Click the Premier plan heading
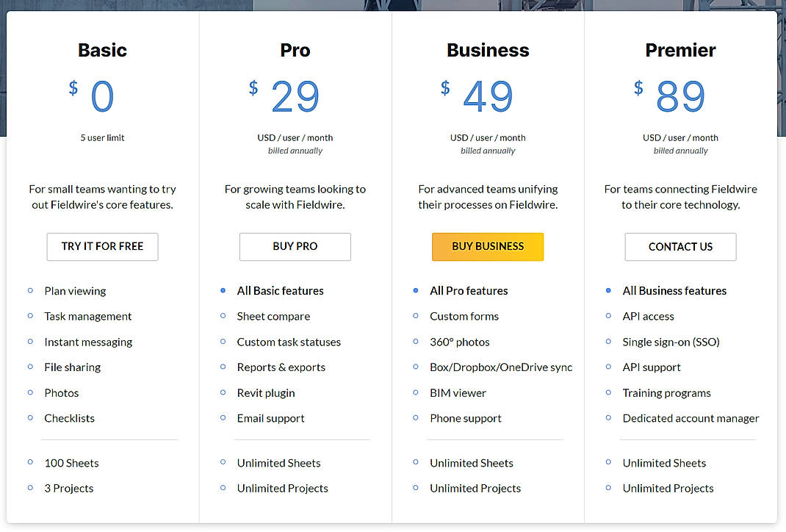The width and height of the screenshot is (786, 532). [680, 50]
